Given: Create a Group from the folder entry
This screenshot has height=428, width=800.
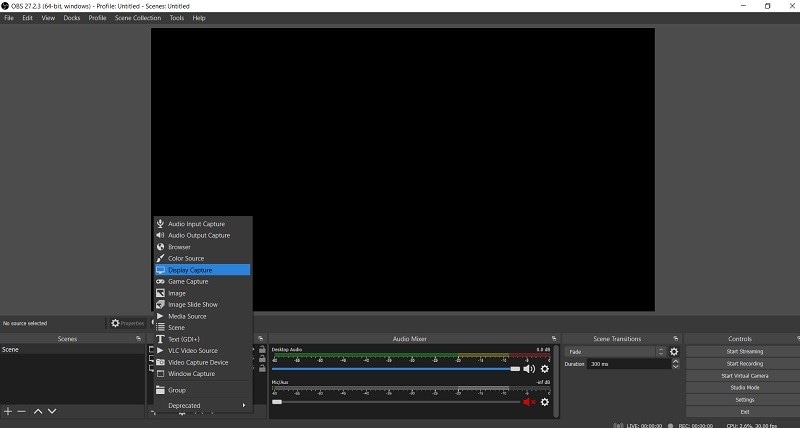Looking at the screenshot, I should [203, 390].
